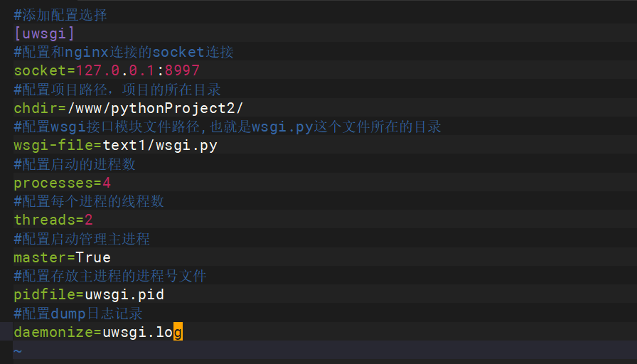This screenshot has width=637, height=364.
Task: Click the comment 配置项目路径
Action: [117, 90]
